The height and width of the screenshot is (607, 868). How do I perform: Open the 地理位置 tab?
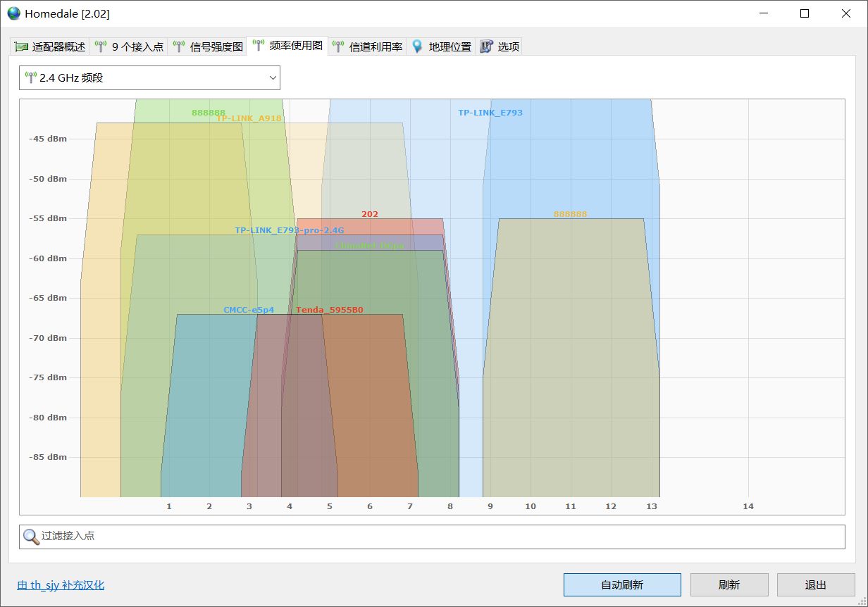pyautogui.click(x=441, y=46)
